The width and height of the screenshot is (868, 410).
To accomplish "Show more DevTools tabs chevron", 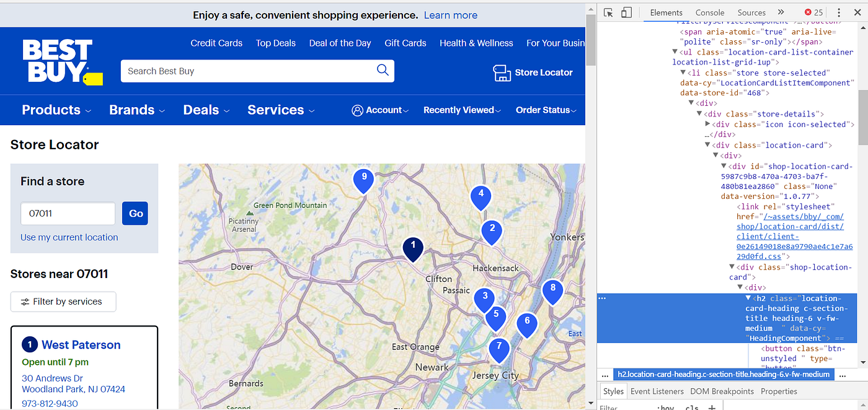I will coord(781,12).
